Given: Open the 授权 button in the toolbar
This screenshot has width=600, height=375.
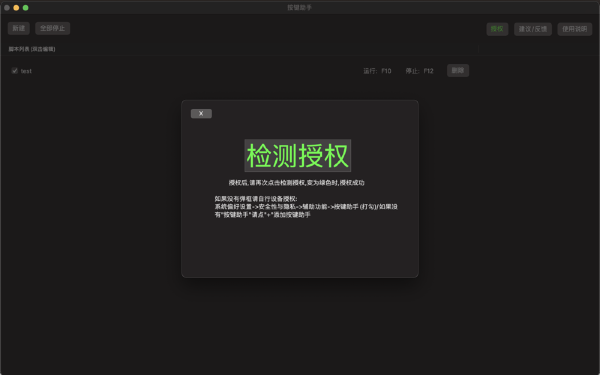Looking at the screenshot, I should (497, 29).
